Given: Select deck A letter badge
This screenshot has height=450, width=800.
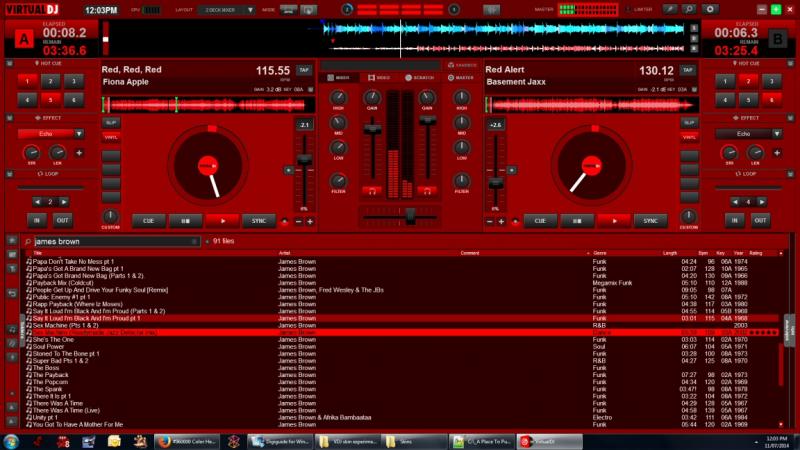Looking at the screenshot, I should click(x=23, y=39).
